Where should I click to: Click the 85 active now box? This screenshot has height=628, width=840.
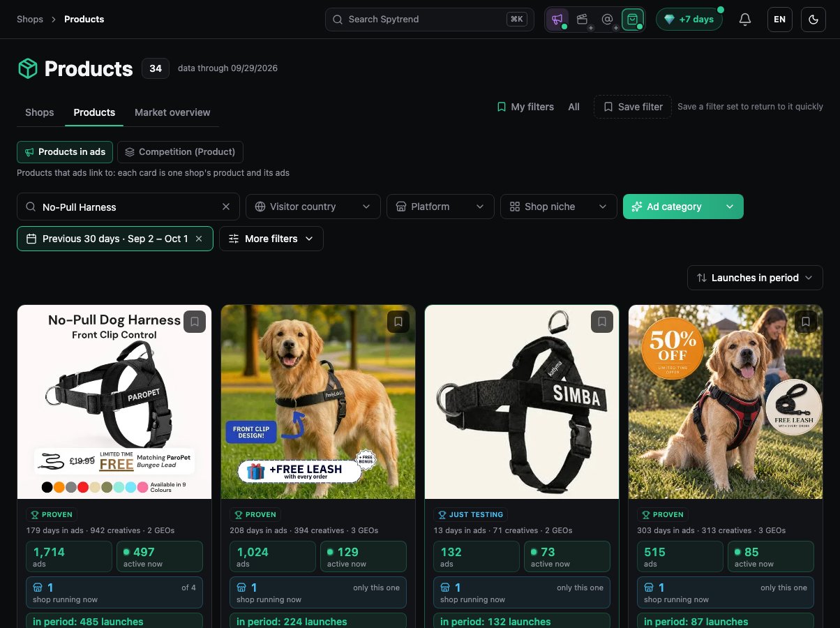[x=771, y=557]
